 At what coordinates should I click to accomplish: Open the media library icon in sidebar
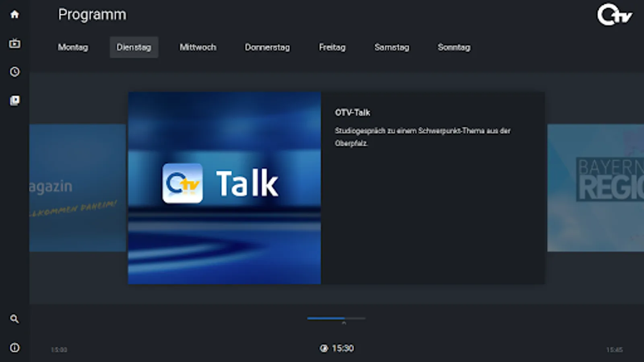click(14, 101)
